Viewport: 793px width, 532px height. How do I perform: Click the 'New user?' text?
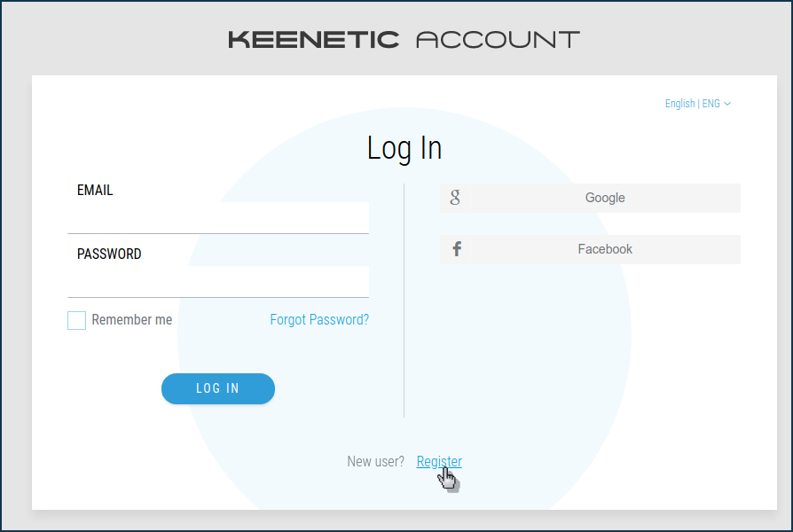click(376, 461)
